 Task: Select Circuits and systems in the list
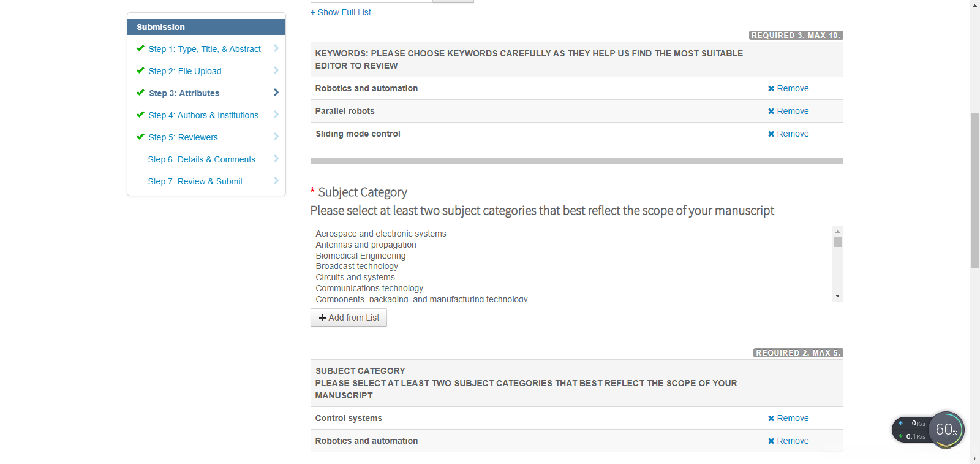click(355, 277)
